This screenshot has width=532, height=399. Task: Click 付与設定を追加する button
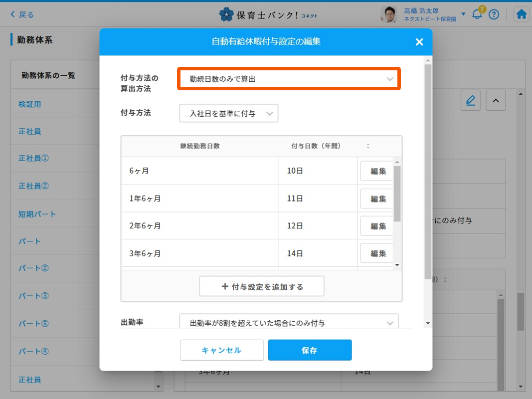pyautogui.click(x=262, y=287)
